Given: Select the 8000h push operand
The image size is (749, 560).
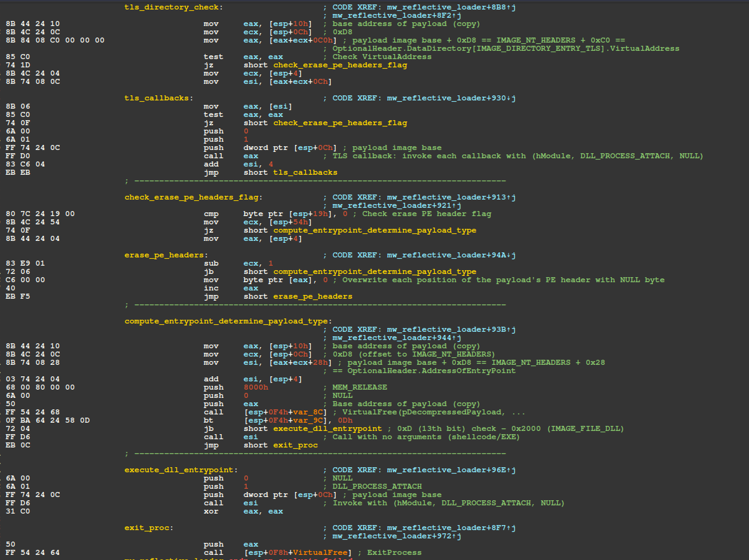Looking at the screenshot, I should click(256, 387).
